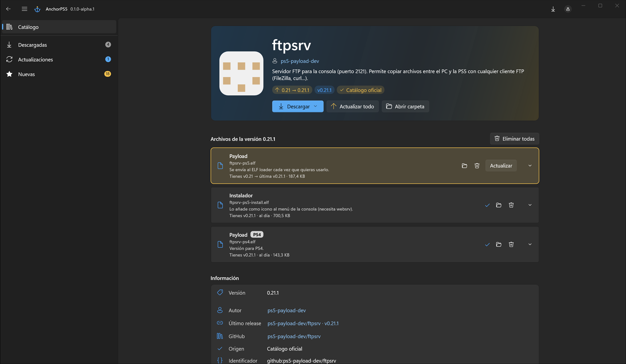The width and height of the screenshot is (626, 364).
Task: Open GitHub ps5-payload-dev/ftpsrv link
Action: click(x=294, y=336)
